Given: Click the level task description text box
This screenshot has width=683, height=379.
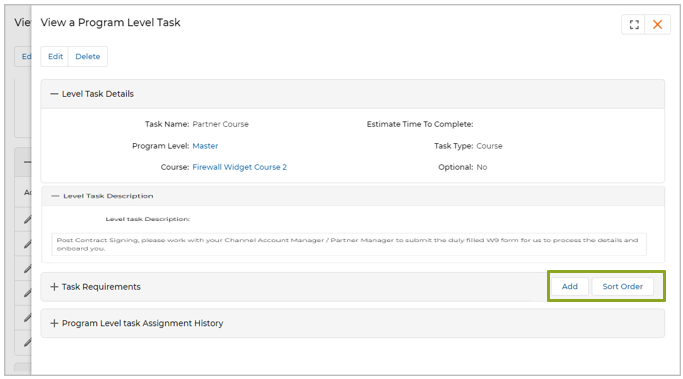Looking at the screenshot, I should click(x=349, y=244).
